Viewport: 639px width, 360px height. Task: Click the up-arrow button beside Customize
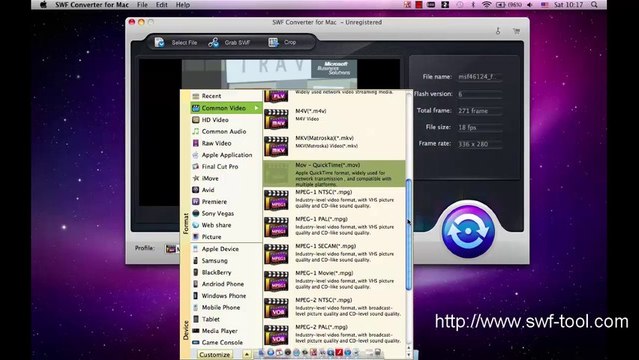pos(247,355)
